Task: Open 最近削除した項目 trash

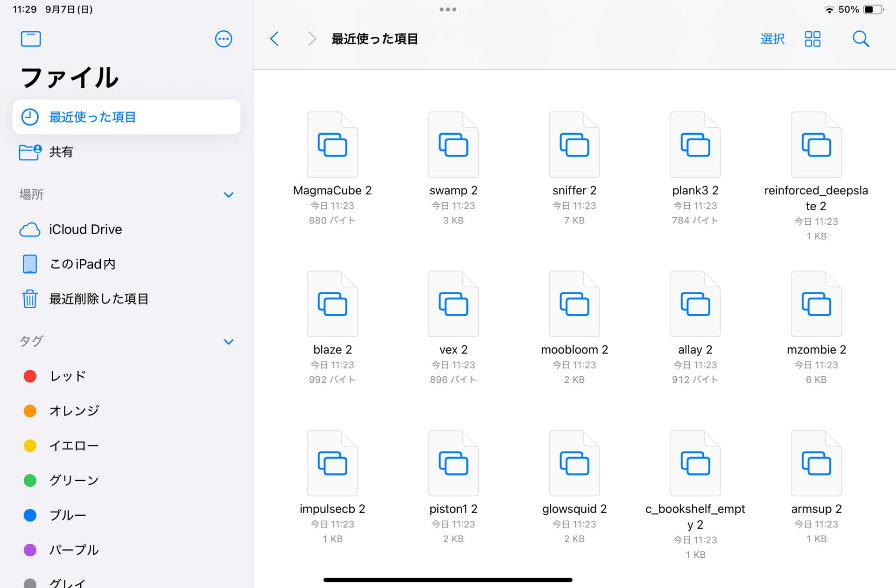Action: tap(126, 299)
